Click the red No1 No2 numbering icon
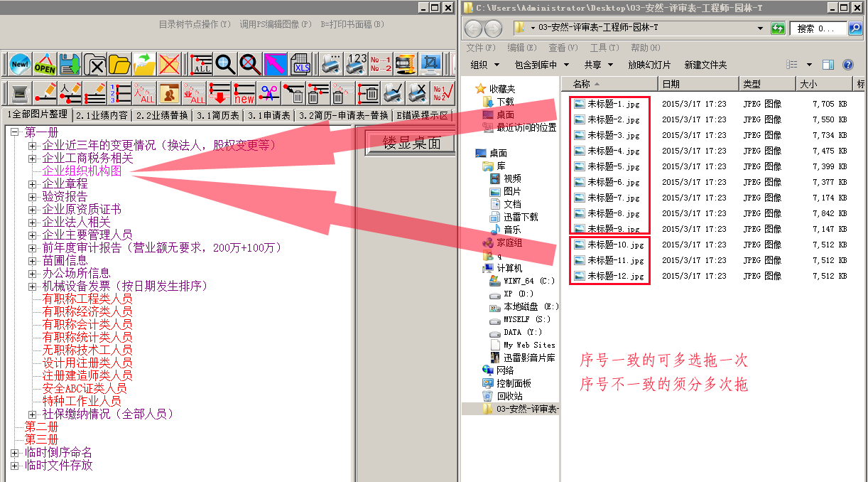Screen dimensions: 868x482 tap(381, 65)
